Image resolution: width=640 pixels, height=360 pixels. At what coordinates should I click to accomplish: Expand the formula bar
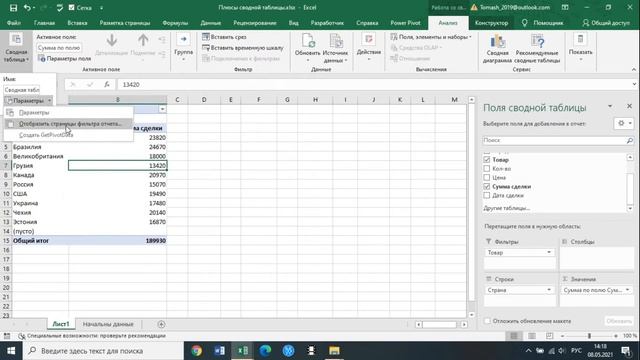(634, 84)
